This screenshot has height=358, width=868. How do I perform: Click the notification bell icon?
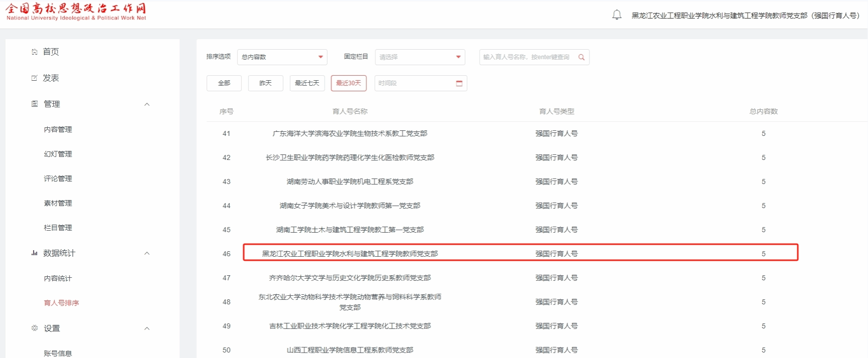pos(617,15)
